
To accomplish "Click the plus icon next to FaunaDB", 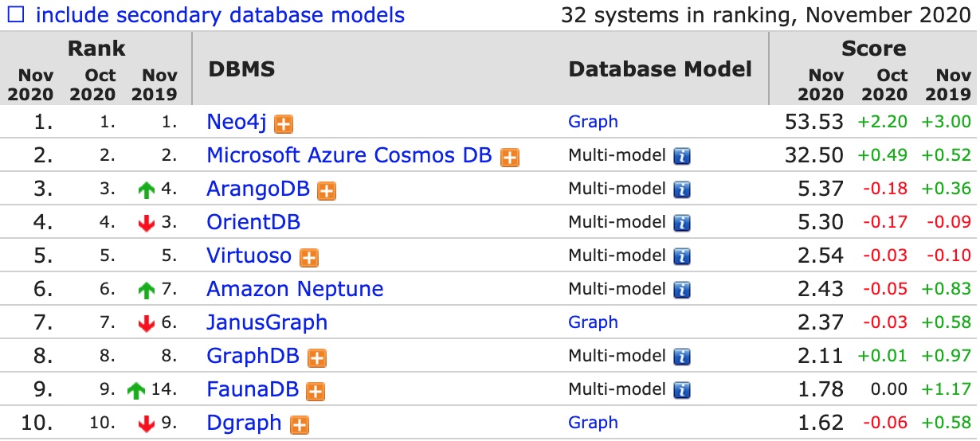I will pos(316,391).
